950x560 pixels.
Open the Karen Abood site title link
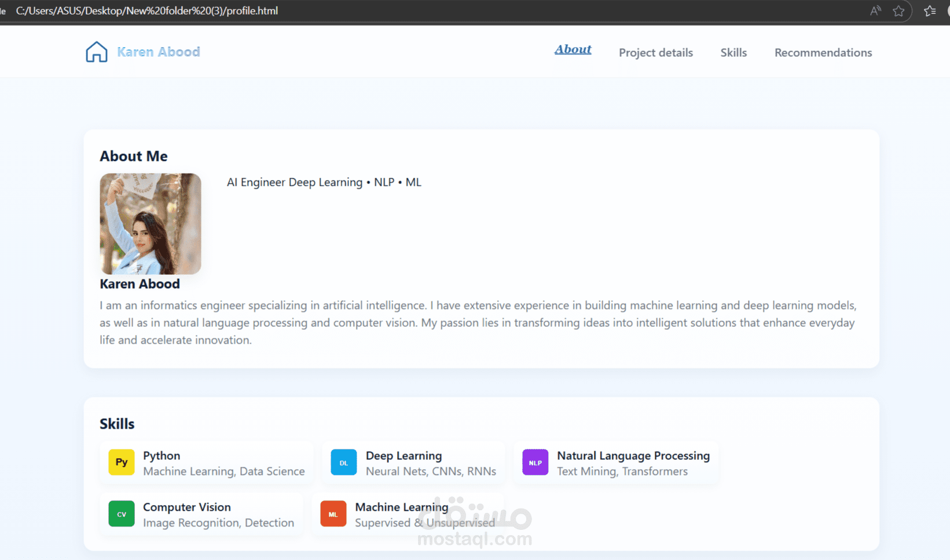tap(158, 51)
